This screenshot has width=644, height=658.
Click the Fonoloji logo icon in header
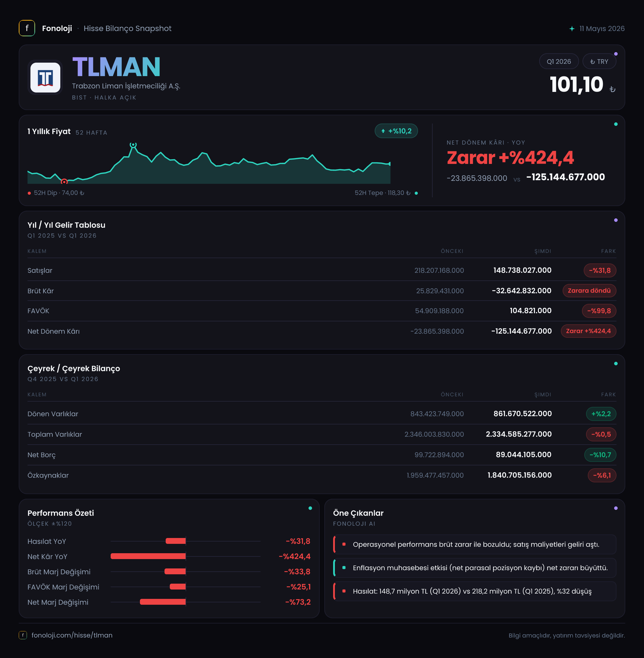point(27,28)
